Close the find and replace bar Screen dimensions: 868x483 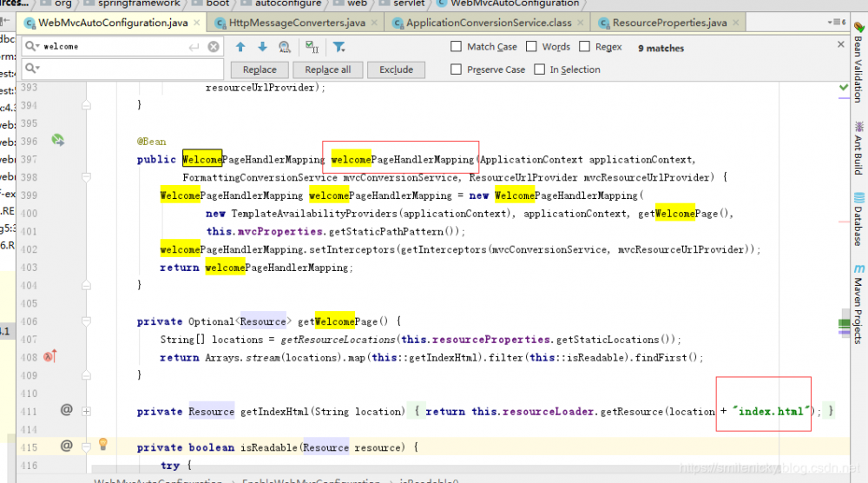[x=841, y=44]
